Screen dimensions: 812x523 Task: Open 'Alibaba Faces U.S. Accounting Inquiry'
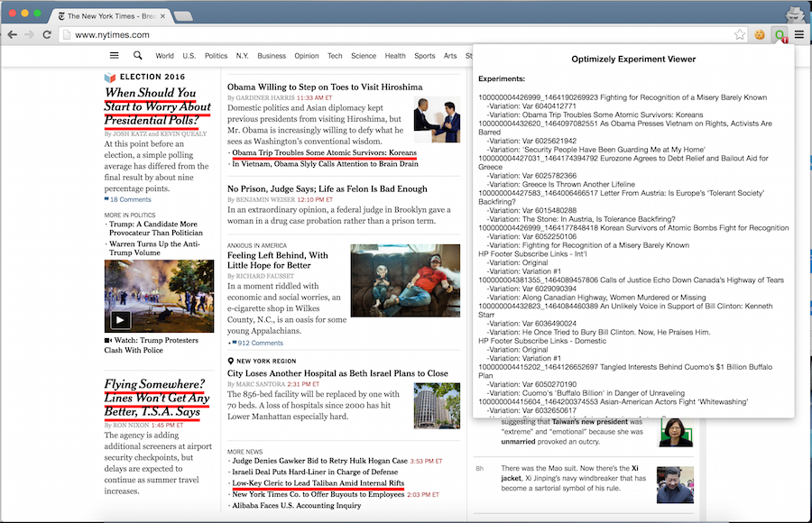point(296,506)
